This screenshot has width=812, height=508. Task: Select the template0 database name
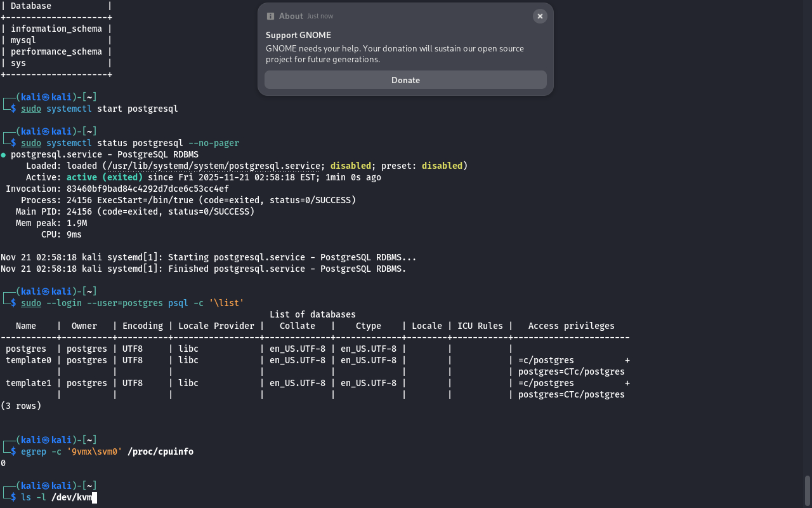click(x=26, y=360)
